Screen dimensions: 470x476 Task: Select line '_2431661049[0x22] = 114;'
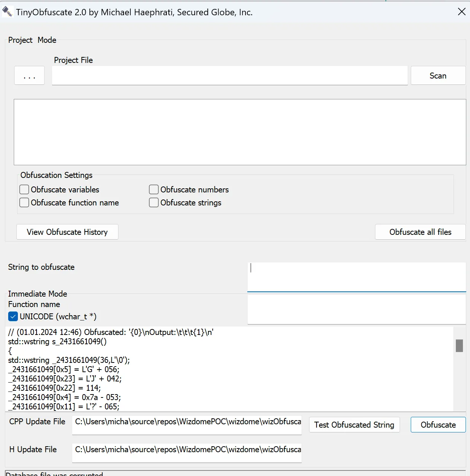54,388
